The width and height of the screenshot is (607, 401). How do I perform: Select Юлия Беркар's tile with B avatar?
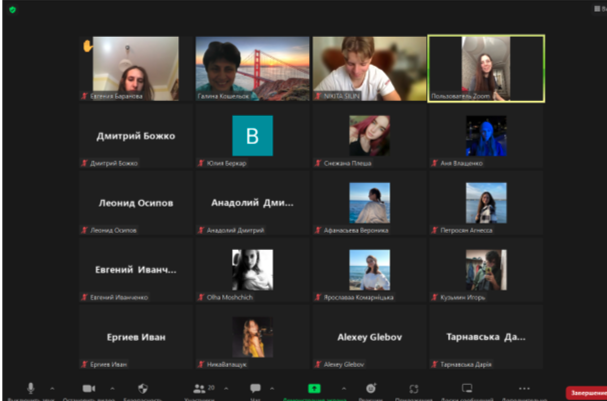[x=252, y=136]
